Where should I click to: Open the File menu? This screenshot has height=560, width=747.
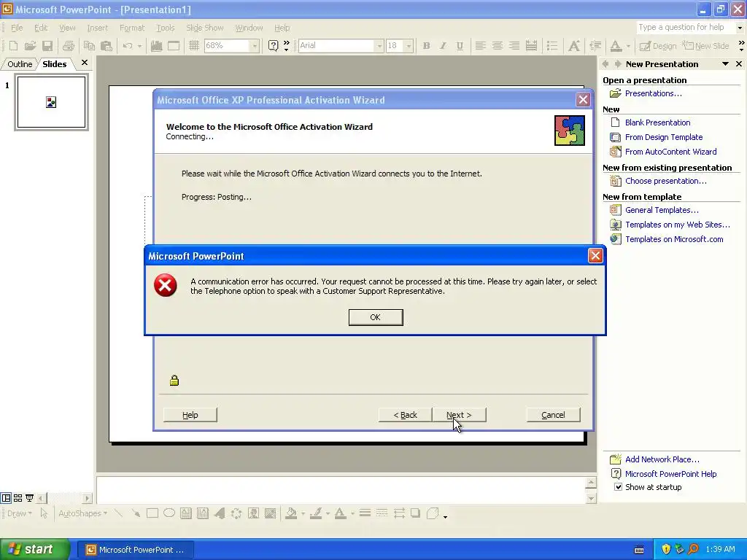(x=17, y=28)
